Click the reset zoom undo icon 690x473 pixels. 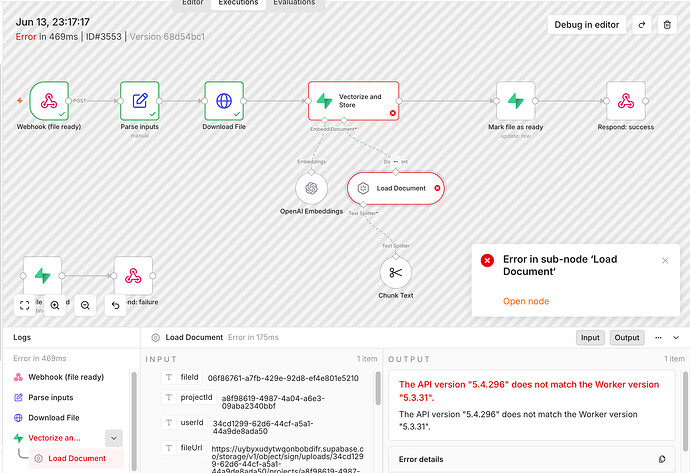coord(116,305)
